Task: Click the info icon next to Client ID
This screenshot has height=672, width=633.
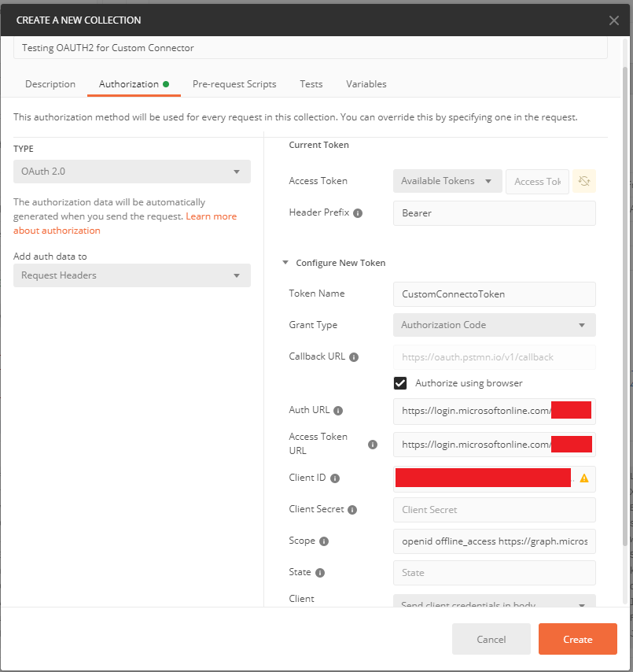Action: point(335,478)
